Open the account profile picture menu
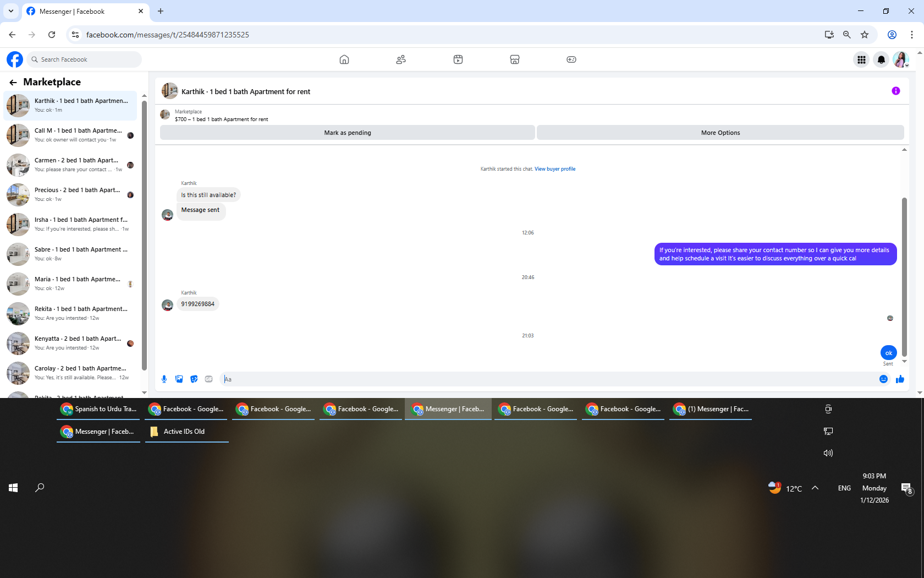This screenshot has height=578, width=924. pos(901,59)
